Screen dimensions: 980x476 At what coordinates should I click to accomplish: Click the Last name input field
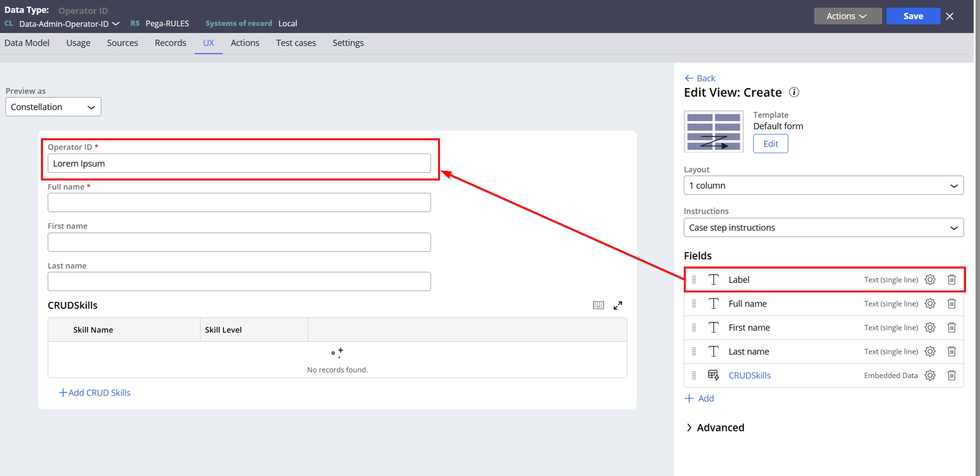[x=239, y=281]
